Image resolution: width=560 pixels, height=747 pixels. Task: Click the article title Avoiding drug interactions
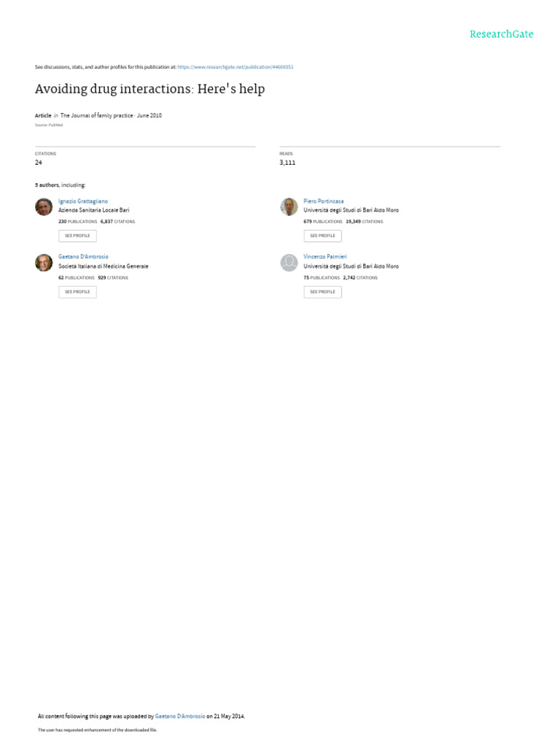coord(149,89)
